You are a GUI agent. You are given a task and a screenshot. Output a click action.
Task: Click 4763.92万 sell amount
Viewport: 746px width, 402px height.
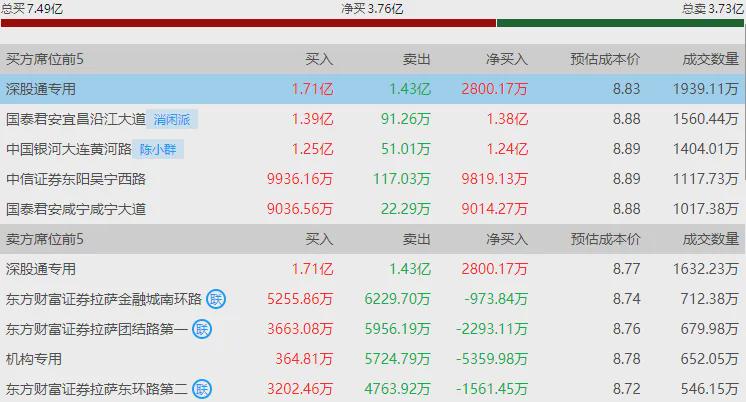(x=398, y=389)
